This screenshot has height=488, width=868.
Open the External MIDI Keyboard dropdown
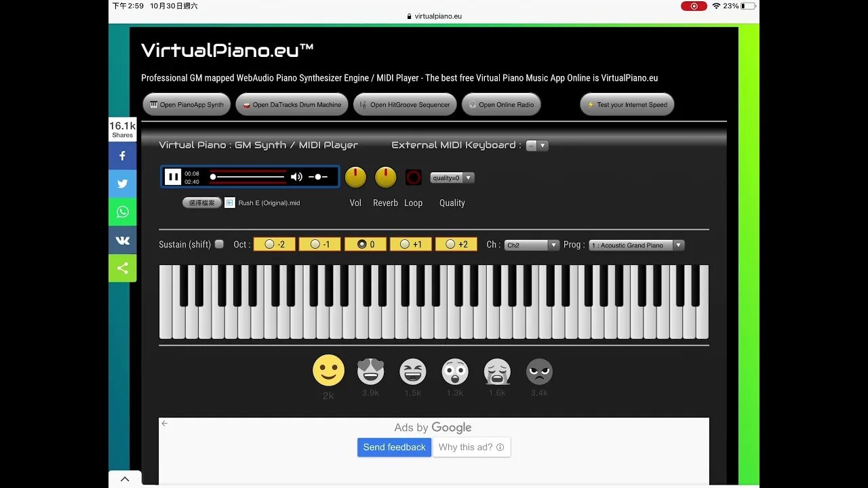tap(537, 145)
